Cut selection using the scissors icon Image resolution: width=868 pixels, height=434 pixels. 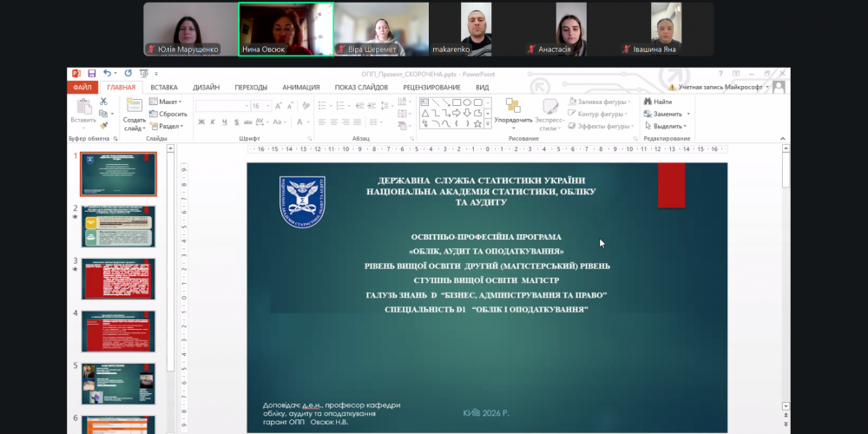(x=103, y=102)
